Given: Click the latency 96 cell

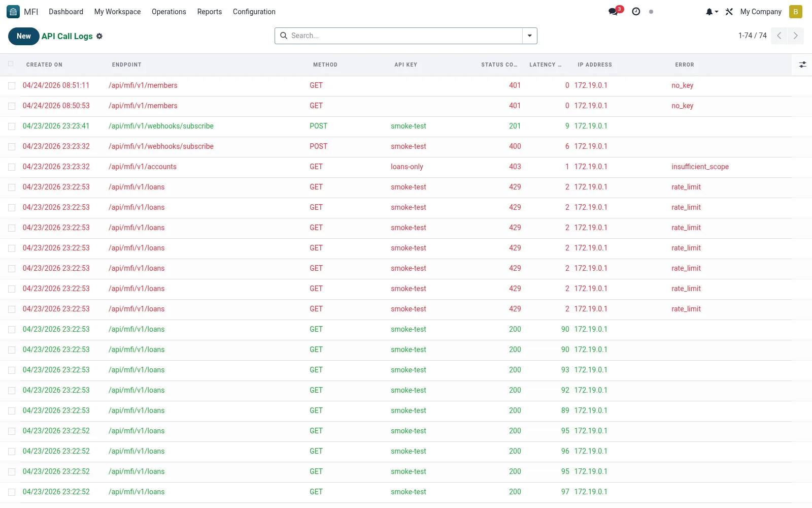Looking at the screenshot, I should point(565,451).
